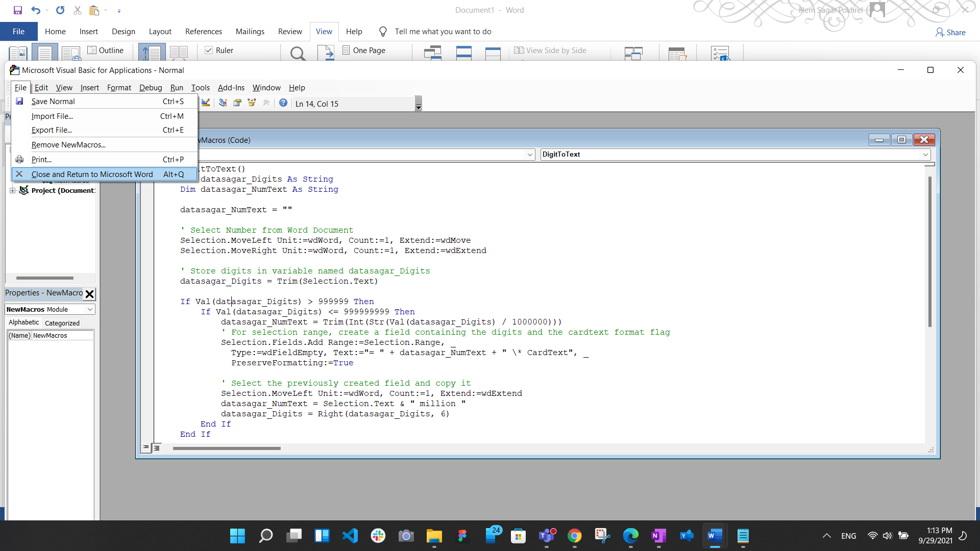Click the Word File backstage tab

(18, 32)
